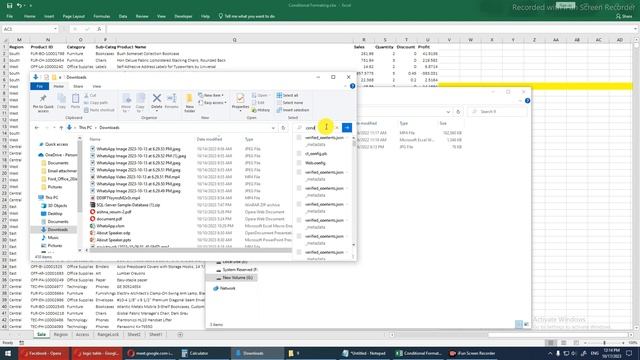Screen dimensions: 640x360
Task: Click the Move to icon
Action: tap(127, 98)
